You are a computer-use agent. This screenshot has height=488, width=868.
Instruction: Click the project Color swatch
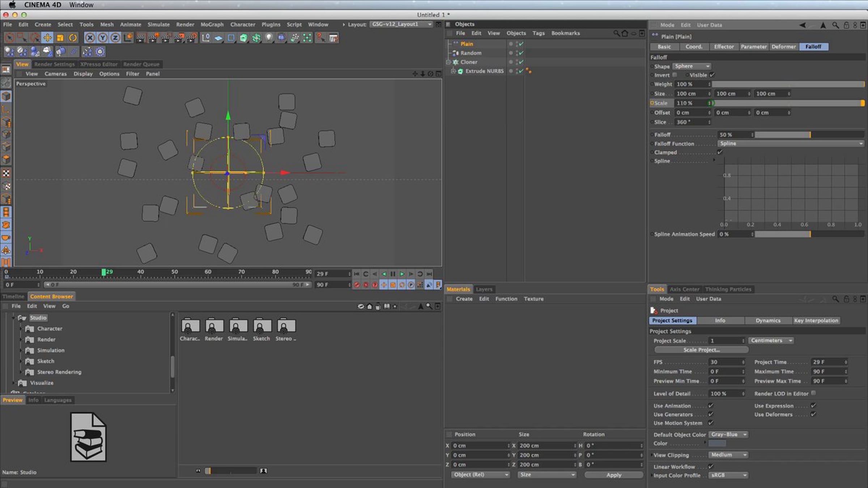[x=717, y=444]
